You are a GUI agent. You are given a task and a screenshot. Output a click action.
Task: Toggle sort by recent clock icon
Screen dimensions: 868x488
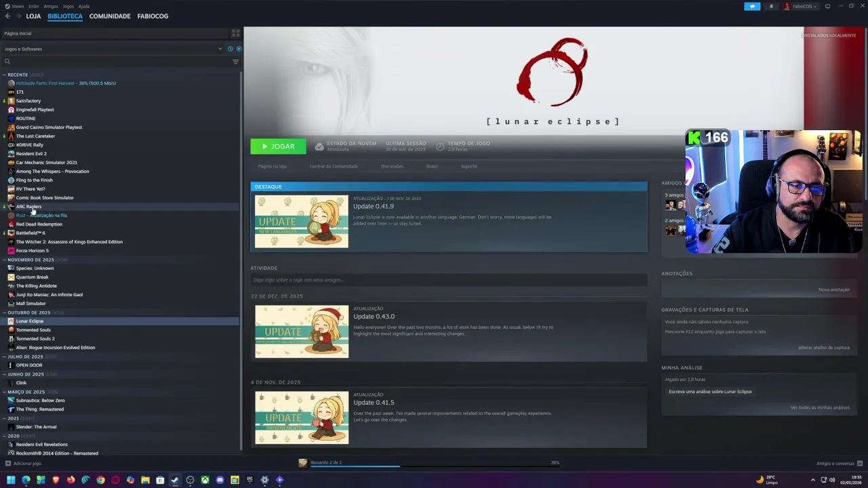(231, 49)
